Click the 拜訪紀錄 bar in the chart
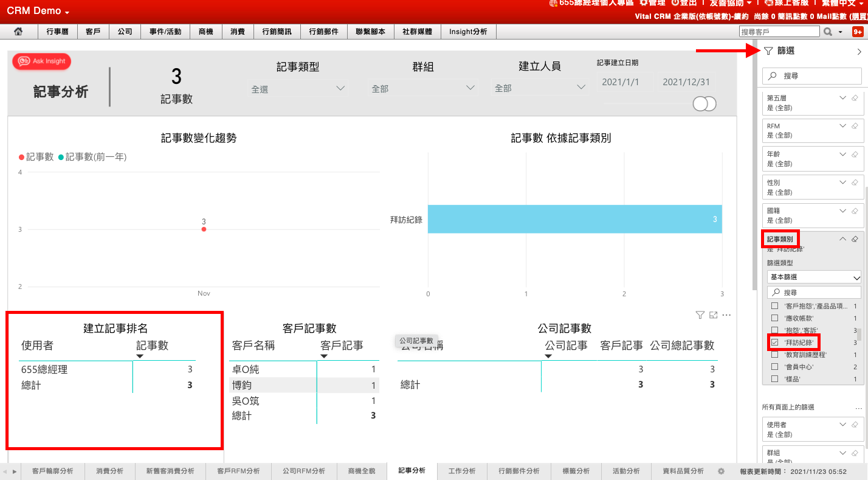868x480 pixels. tap(574, 219)
